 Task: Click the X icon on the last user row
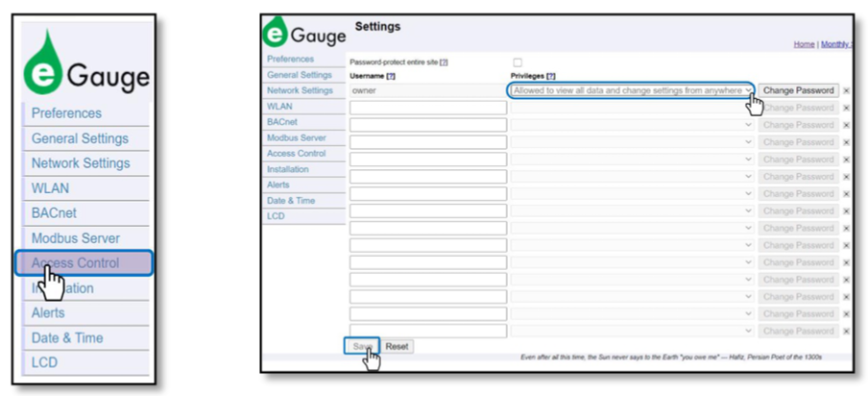(846, 332)
